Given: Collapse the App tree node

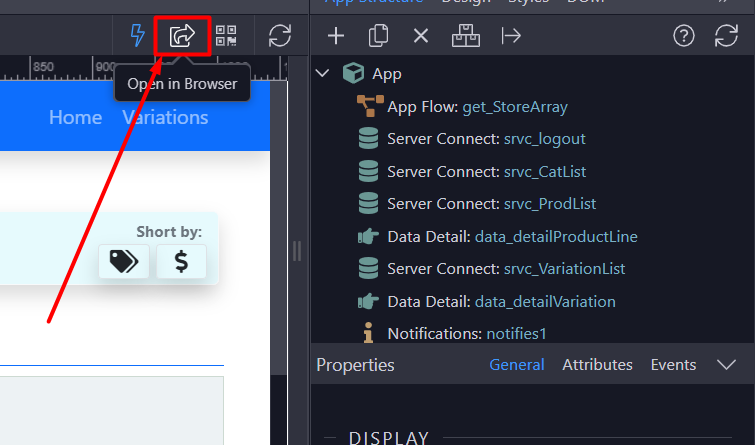Looking at the screenshot, I should [x=322, y=73].
